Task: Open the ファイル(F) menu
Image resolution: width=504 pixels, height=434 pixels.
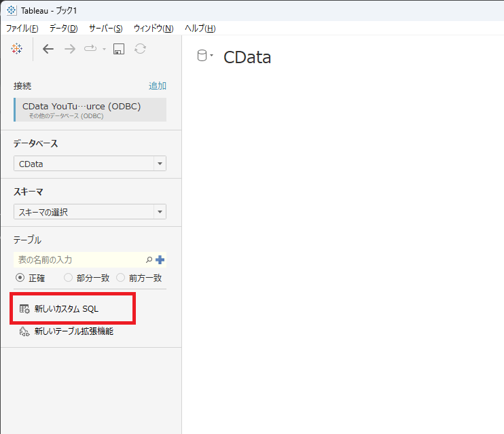Action: point(22,29)
